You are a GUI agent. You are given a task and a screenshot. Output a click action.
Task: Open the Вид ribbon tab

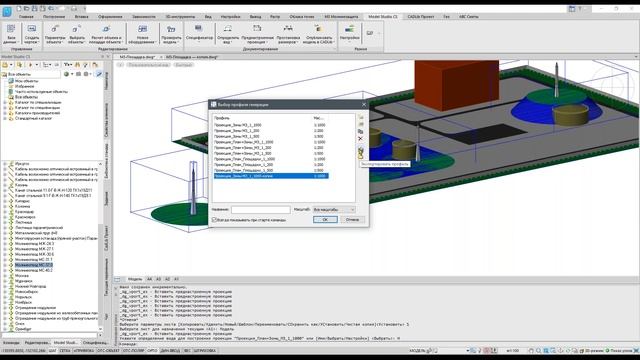pos(208,17)
